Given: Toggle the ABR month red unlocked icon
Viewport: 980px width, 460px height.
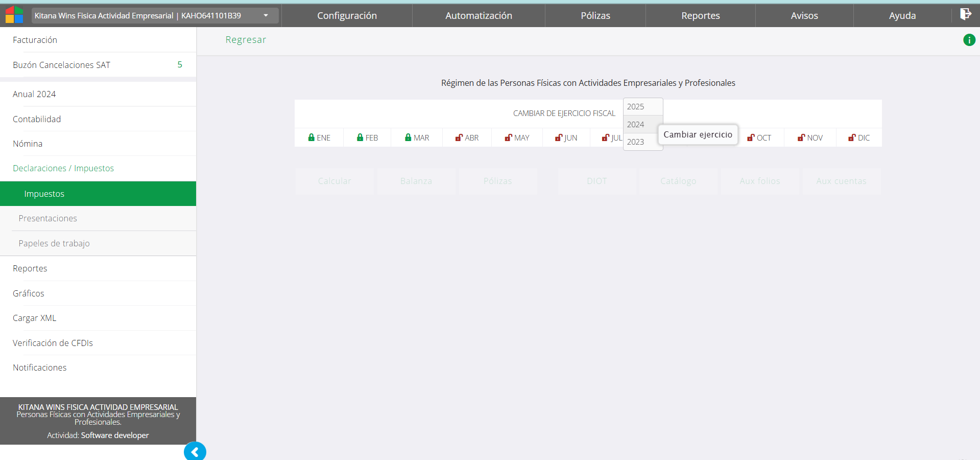Looking at the screenshot, I should pyautogui.click(x=459, y=137).
